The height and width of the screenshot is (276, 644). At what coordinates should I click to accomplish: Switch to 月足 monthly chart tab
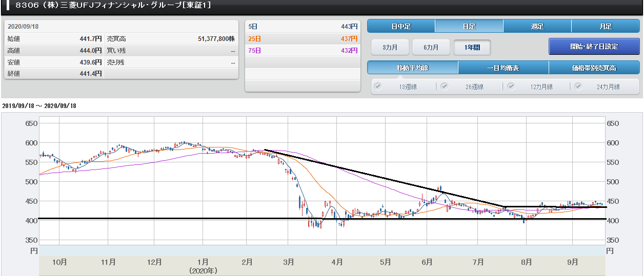pyautogui.click(x=606, y=26)
